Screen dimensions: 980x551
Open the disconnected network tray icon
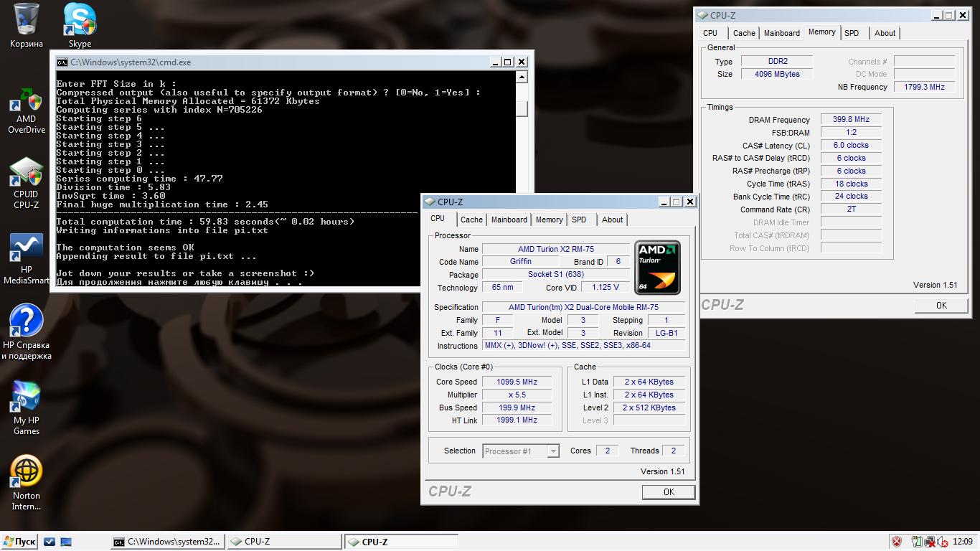930,542
